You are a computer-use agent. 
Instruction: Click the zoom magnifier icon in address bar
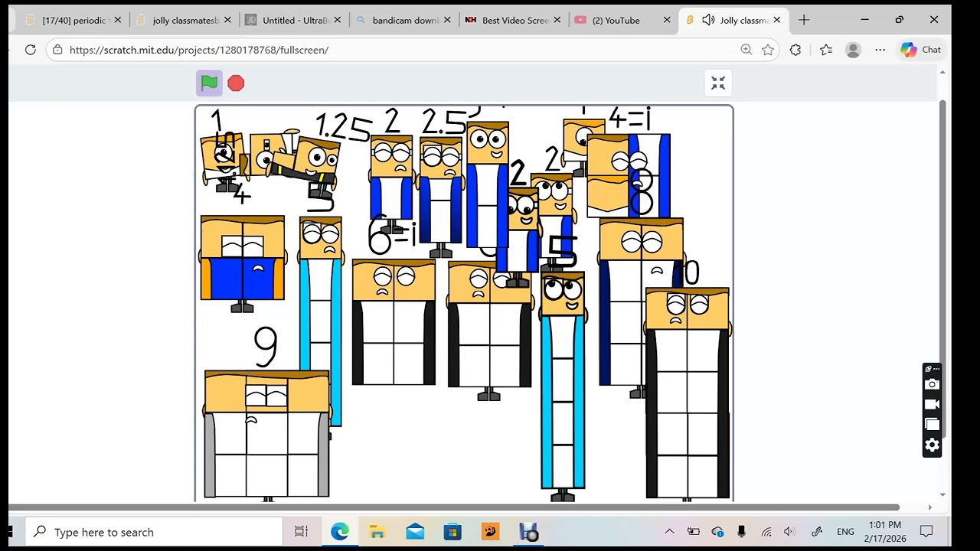pos(746,50)
